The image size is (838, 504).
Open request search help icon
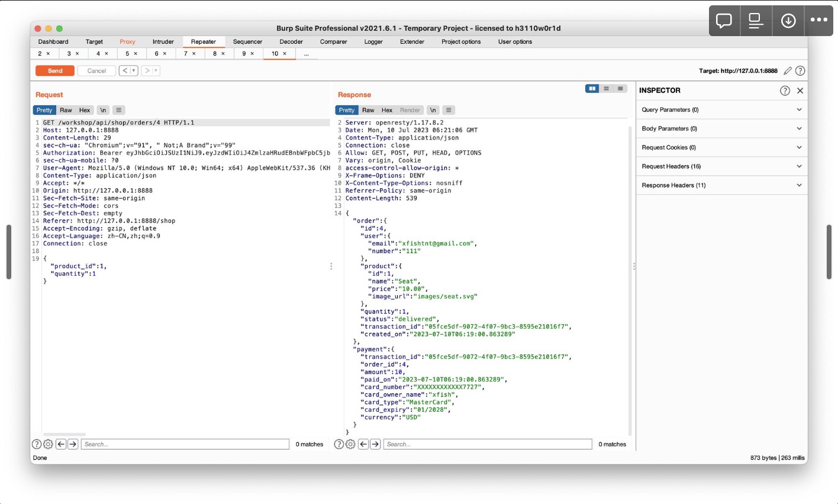37,444
